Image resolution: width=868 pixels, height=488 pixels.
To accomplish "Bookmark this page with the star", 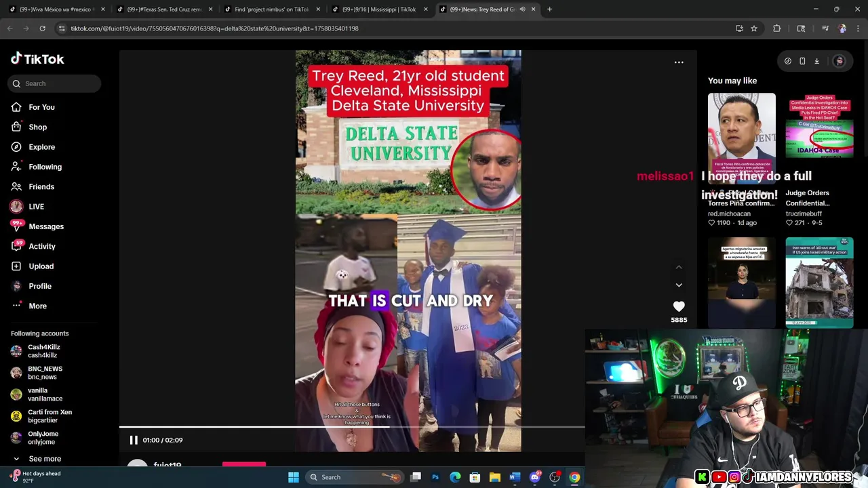I will click(753, 28).
